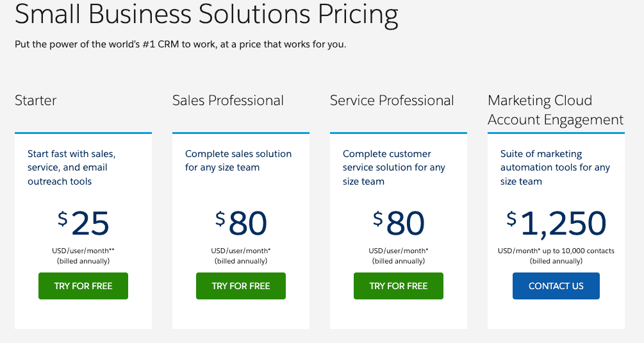This screenshot has height=343, width=644.
Task: Select the $80 Sales Professional price
Action: click(241, 224)
